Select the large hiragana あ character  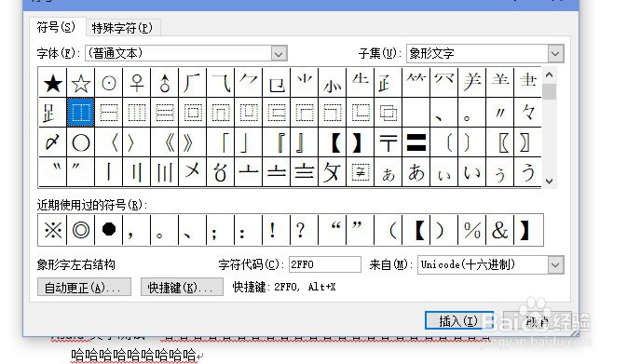pos(416,172)
